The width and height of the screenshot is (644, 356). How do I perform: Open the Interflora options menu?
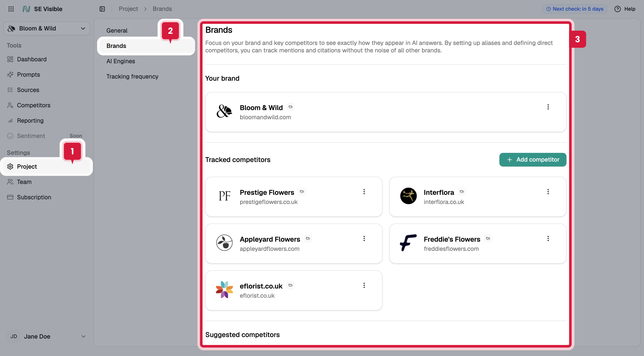pyautogui.click(x=548, y=192)
